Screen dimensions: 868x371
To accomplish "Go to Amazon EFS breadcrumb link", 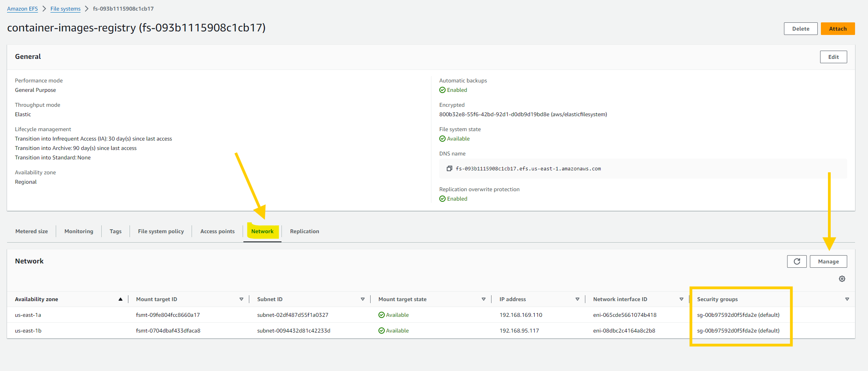I will coord(22,9).
